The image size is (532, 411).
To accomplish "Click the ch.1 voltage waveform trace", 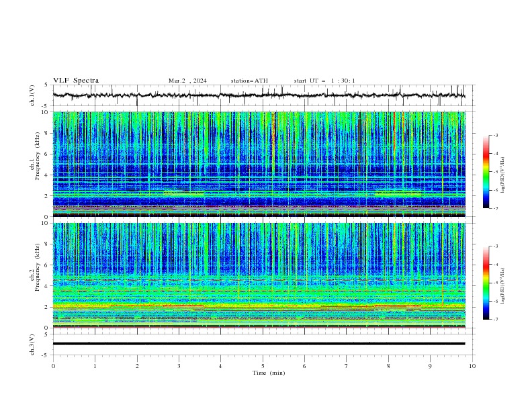I will pos(259,95).
